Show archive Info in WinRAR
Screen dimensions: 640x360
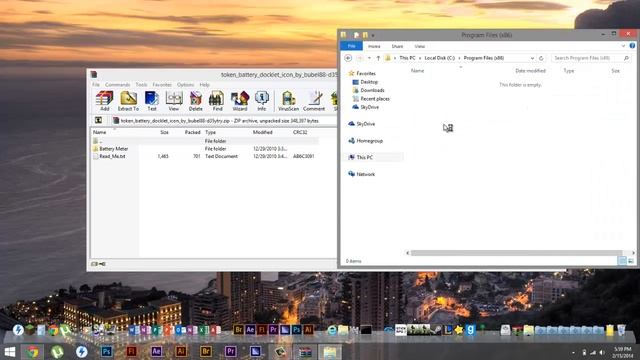[262, 101]
